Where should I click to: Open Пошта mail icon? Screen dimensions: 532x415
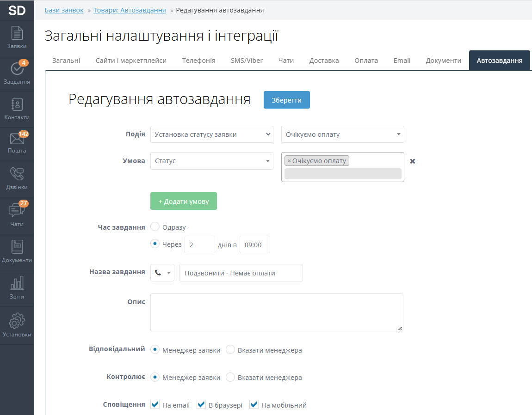(x=17, y=143)
